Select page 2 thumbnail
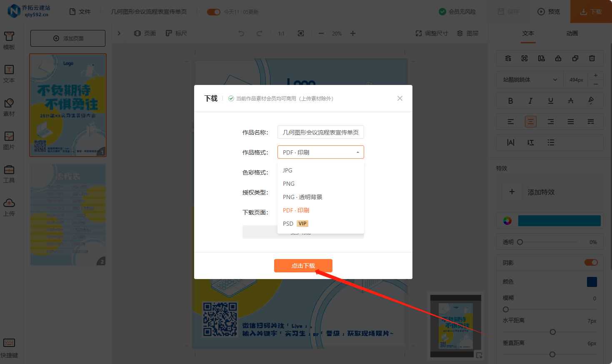 click(68, 214)
